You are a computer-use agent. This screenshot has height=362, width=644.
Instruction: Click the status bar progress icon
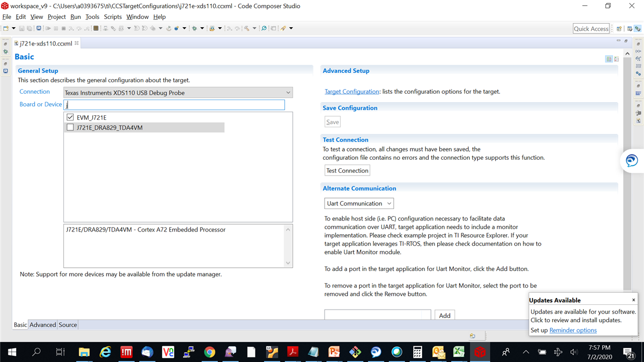coord(473,336)
